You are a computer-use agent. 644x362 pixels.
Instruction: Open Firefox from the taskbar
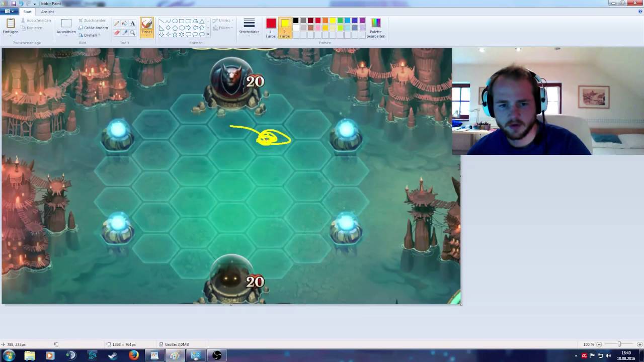[133, 355]
